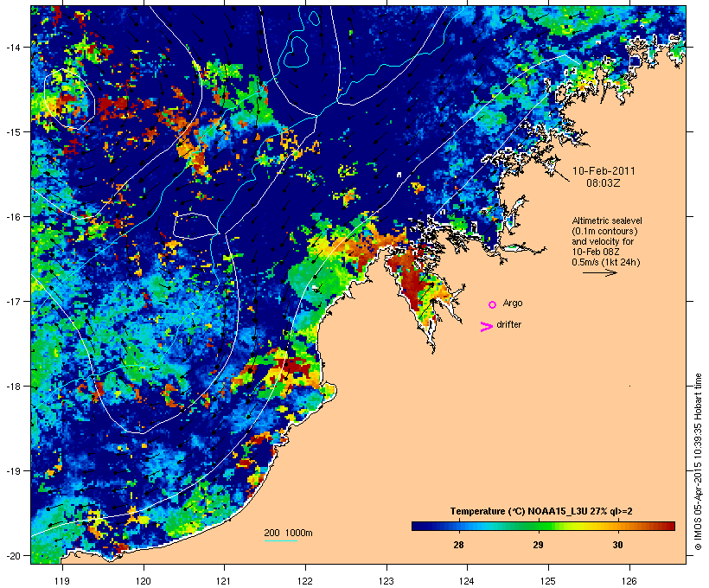Click latitude axis label -20
Screen dimensions: 709x588
(12, 556)
